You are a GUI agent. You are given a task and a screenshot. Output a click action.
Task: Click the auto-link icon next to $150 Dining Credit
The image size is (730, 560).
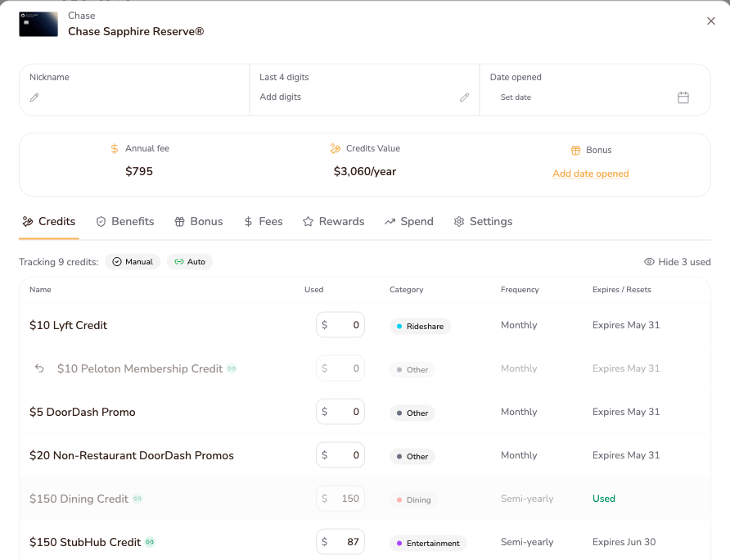point(137,499)
